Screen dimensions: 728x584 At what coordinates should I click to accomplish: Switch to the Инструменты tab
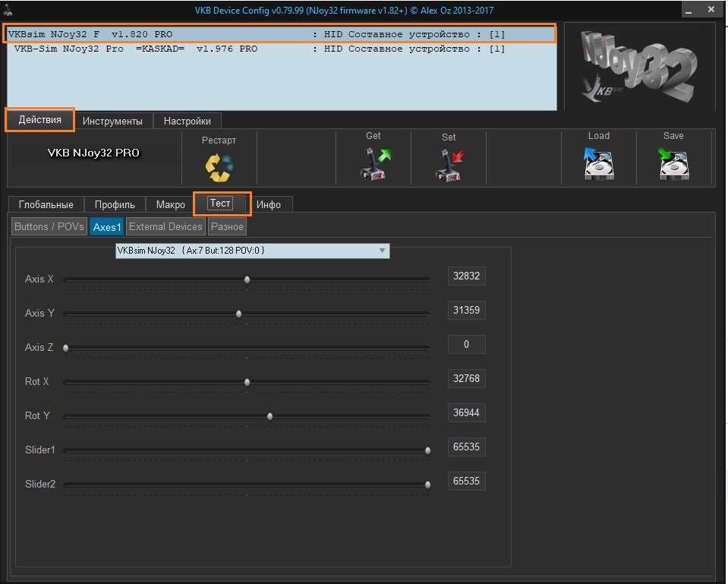112,122
